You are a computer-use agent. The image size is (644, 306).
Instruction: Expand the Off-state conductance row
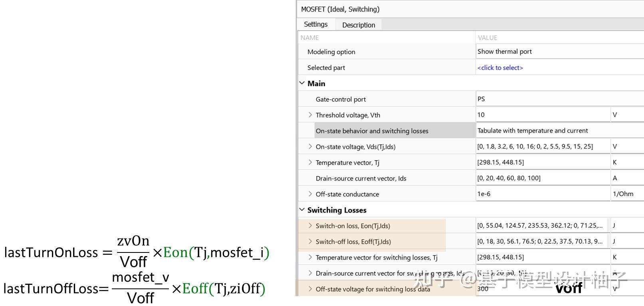(x=310, y=194)
